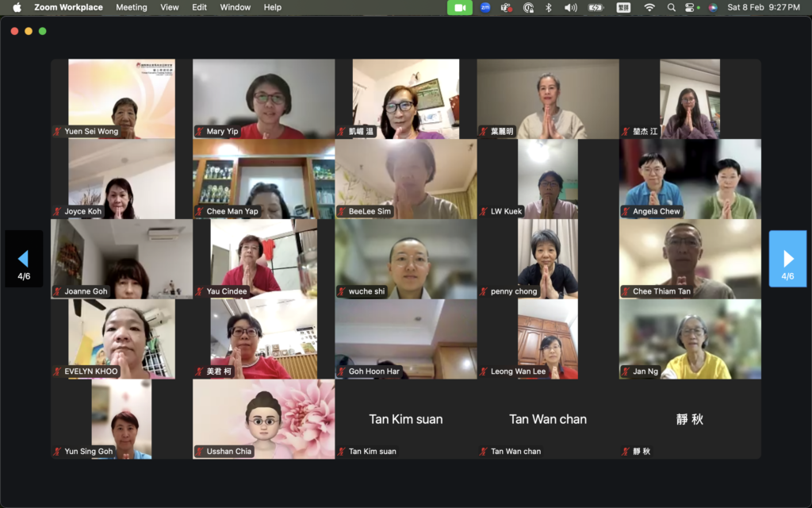Click the Wi-Fi icon in menu bar

(x=649, y=7)
